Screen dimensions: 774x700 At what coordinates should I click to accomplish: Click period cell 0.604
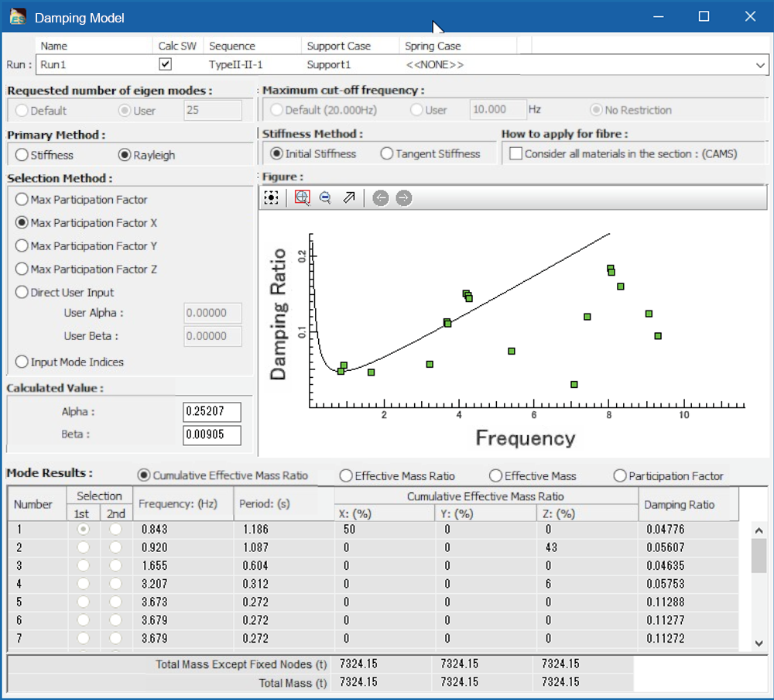[x=284, y=565]
